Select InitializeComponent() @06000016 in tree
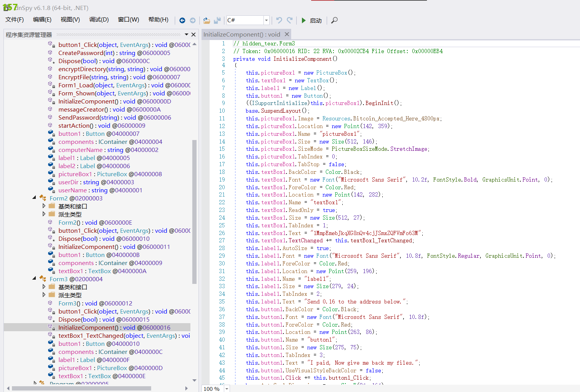The image size is (580, 392). (x=114, y=328)
